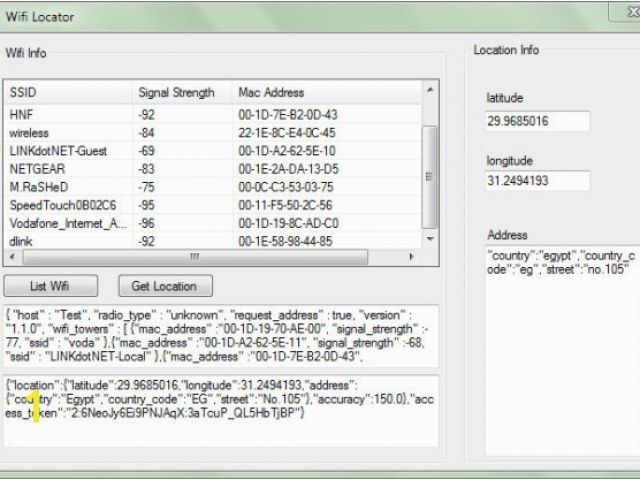Screen dimensions: 640x480
Task: Click the list's scroll up arrow
Action: [x=429, y=89]
